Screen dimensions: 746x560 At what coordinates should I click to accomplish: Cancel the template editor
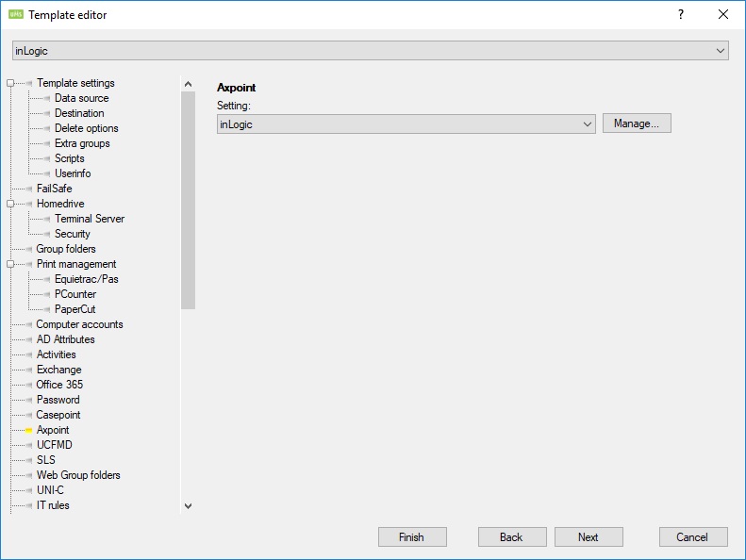pos(693,536)
